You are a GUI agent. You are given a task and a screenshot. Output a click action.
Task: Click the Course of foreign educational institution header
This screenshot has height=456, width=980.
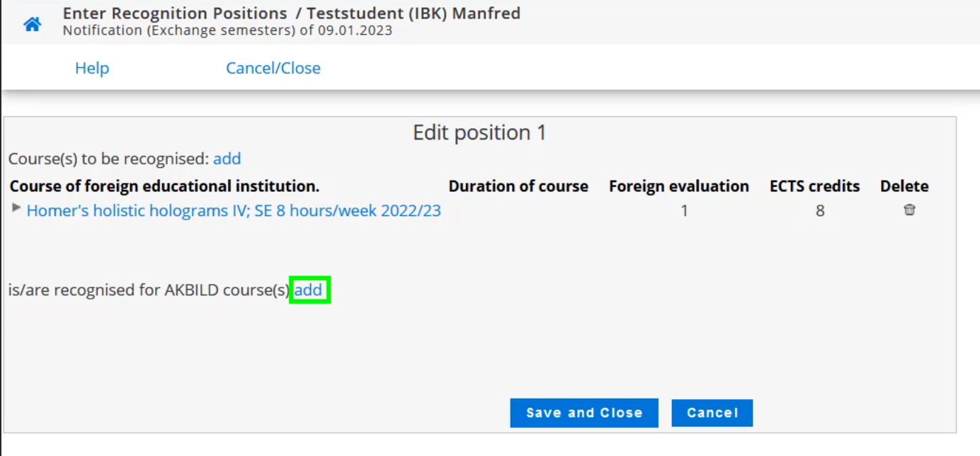[164, 186]
